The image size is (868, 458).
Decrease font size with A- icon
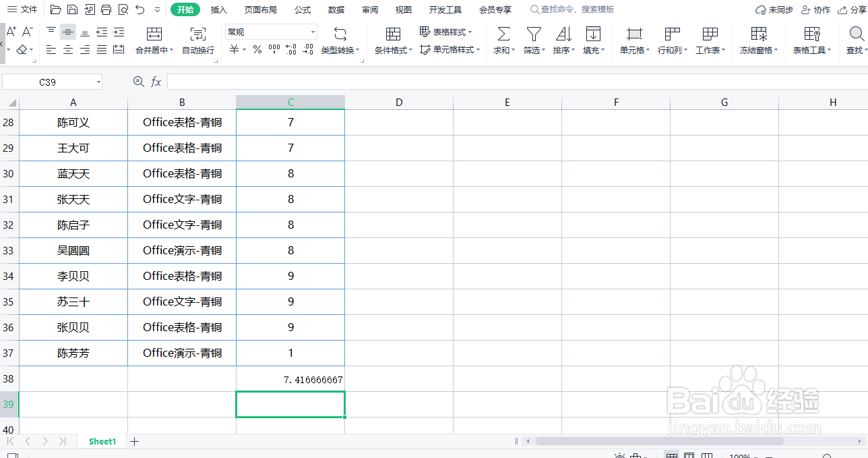pos(28,32)
